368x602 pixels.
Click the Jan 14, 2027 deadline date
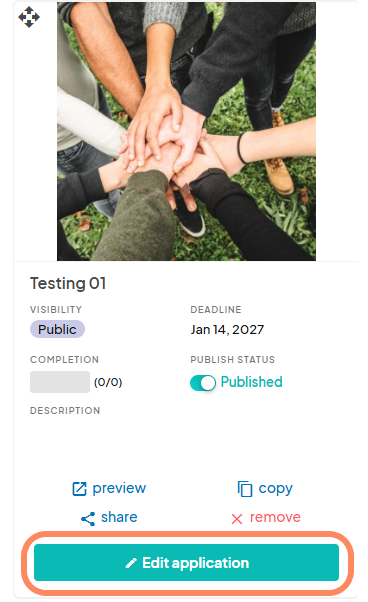(227, 329)
